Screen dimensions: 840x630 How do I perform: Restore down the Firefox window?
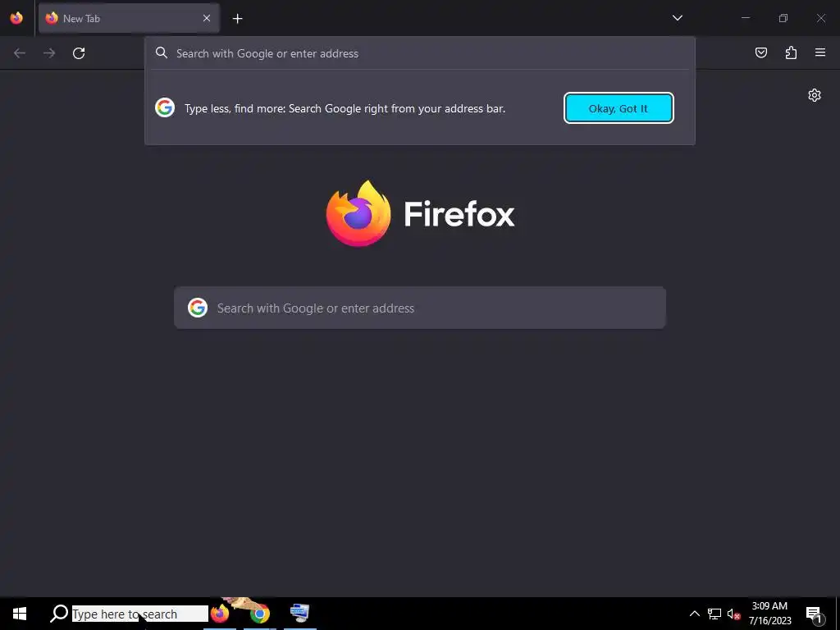783,18
